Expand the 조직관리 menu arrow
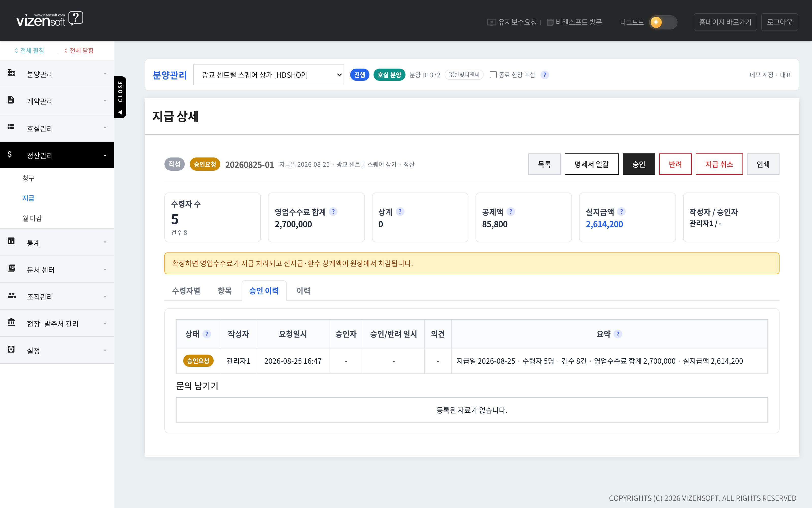Viewport: 812px width, 508px height. pos(105,296)
